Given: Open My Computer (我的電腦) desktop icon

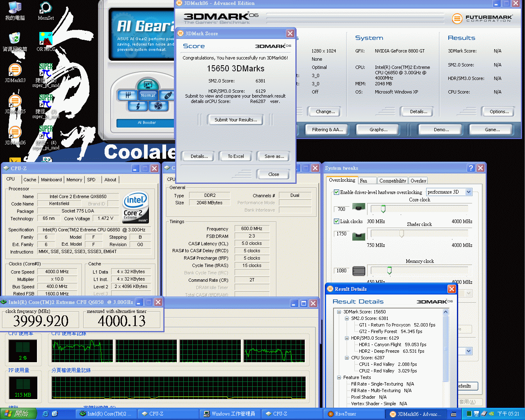Looking at the screenshot, I should tap(15, 11).
